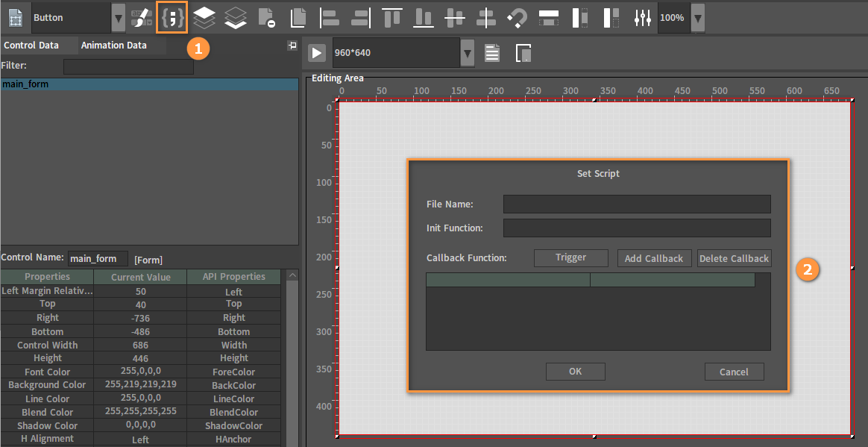Align selected controls to left edge
Viewport: 868px width, 447px height.
click(330, 18)
